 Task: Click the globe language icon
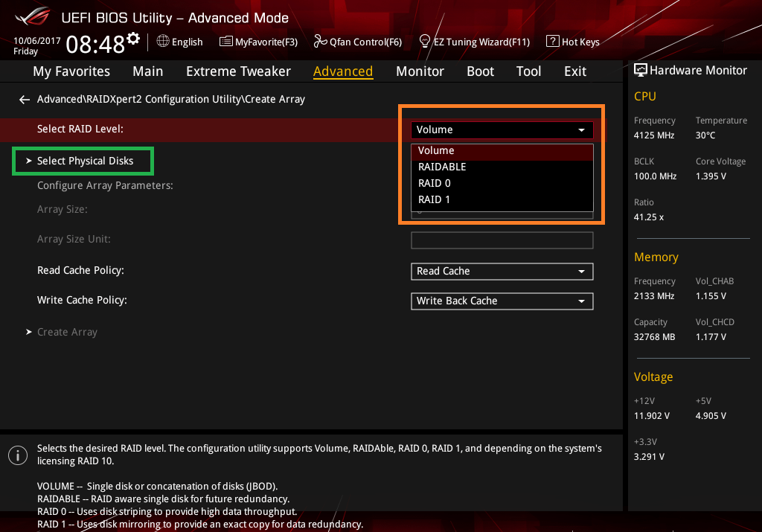[x=163, y=42]
